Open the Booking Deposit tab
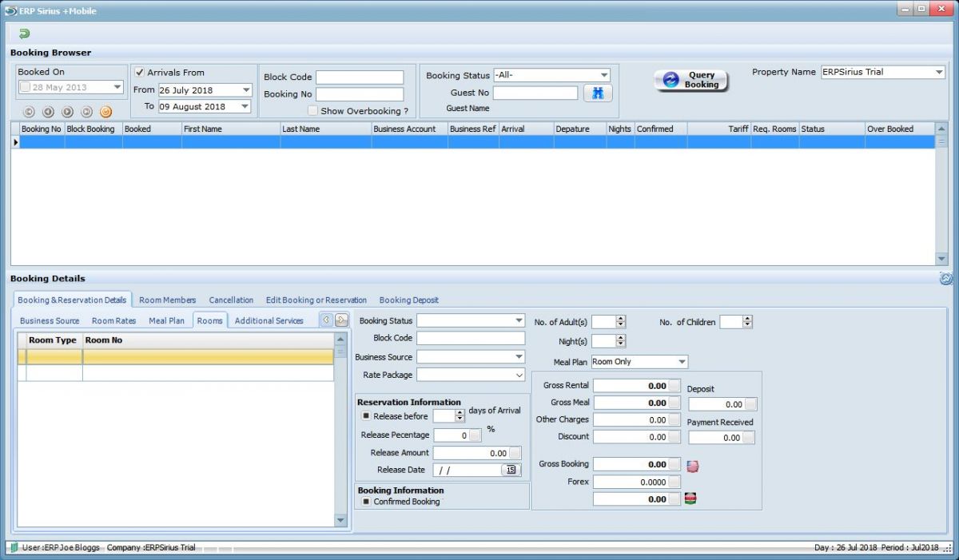Viewport: 959px width, 560px height. click(409, 300)
